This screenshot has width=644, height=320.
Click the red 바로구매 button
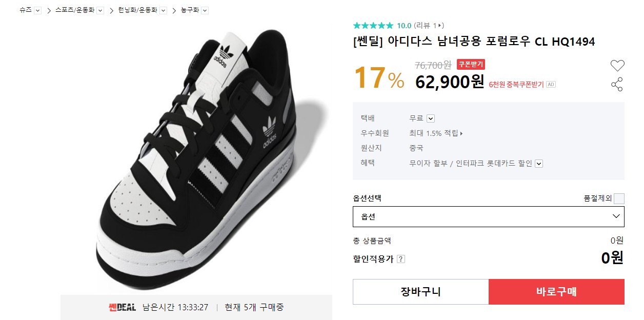tap(556, 292)
